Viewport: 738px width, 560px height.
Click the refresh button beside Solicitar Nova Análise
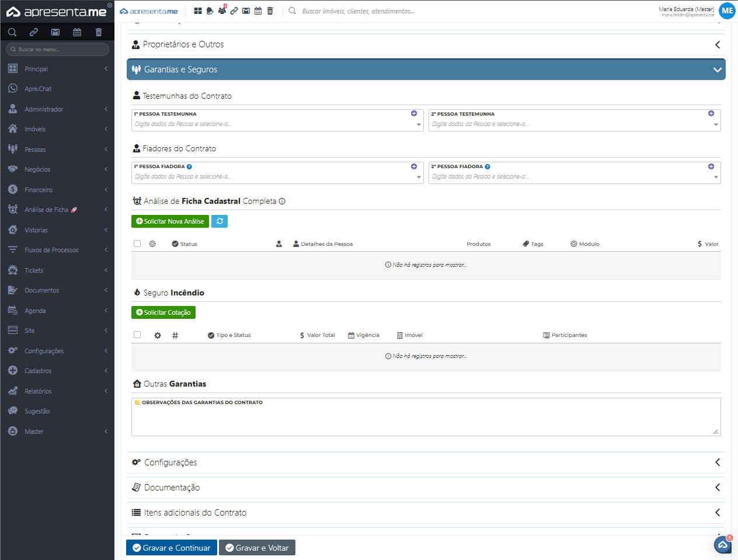tap(220, 221)
